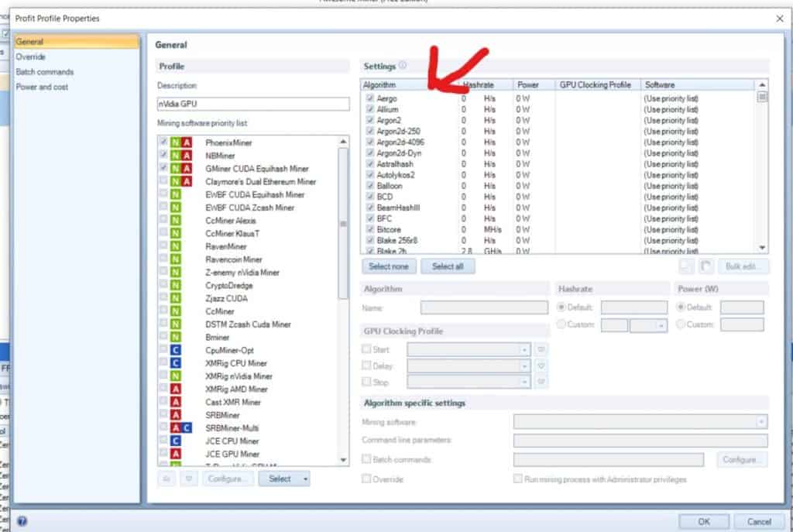Viewport: 793px width, 532px height.
Task: Click the algorithm table scrollbar thumb
Action: pyautogui.click(x=762, y=97)
